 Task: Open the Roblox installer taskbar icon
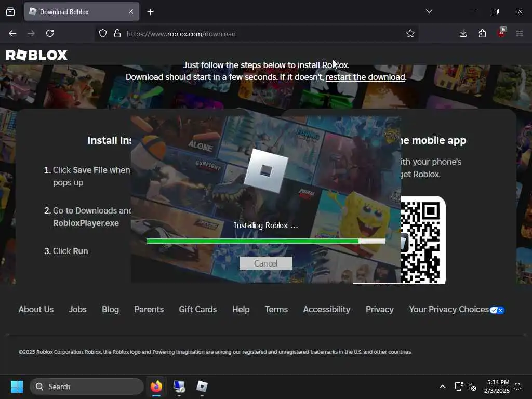pos(202,387)
